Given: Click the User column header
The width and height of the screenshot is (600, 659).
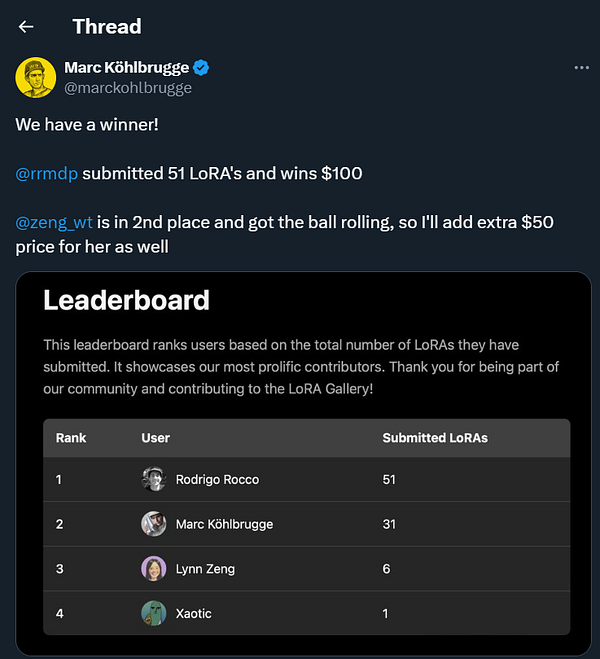Looking at the screenshot, I should pyautogui.click(x=156, y=438).
